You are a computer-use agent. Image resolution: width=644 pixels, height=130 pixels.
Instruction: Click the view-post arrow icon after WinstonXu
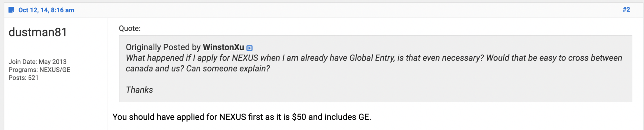coord(250,48)
